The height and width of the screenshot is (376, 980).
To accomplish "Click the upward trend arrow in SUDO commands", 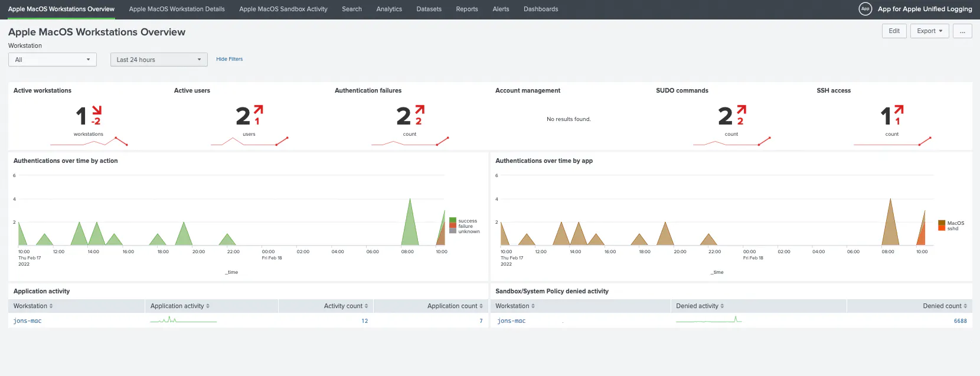I will tap(741, 110).
